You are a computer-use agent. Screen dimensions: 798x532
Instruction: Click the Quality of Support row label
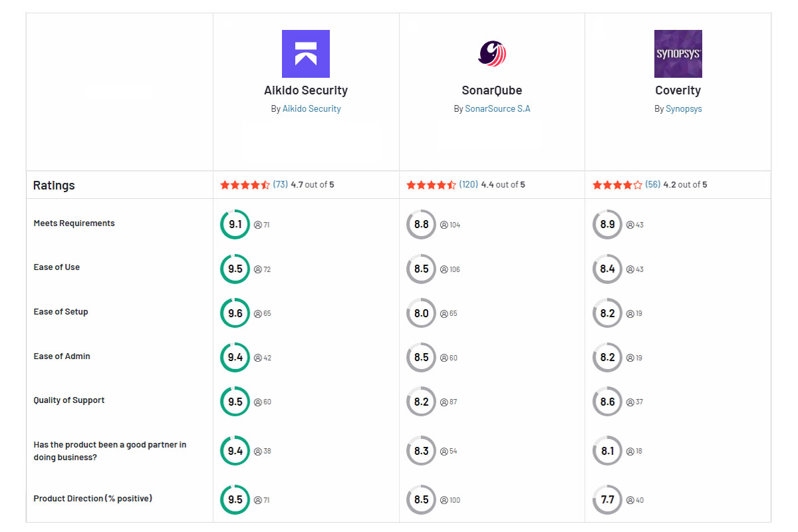coord(69,400)
